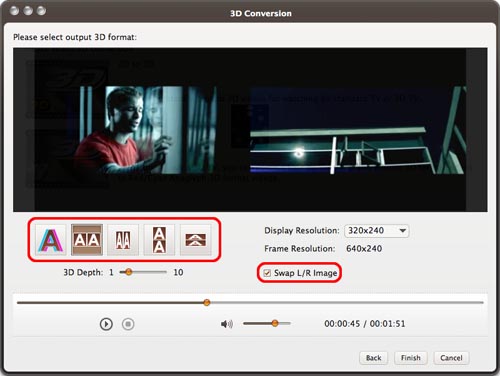
Task: Play the preview video
Action: pos(106,324)
